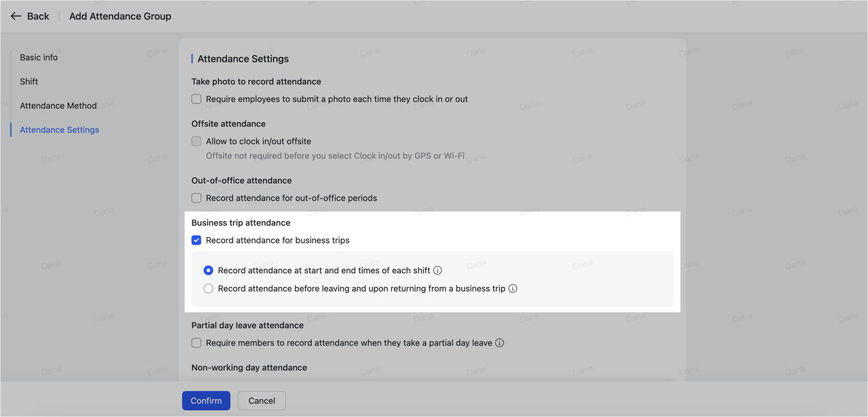Open the Shift settings section
Viewport: 868px width, 417px height.
(x=28, y=81)
